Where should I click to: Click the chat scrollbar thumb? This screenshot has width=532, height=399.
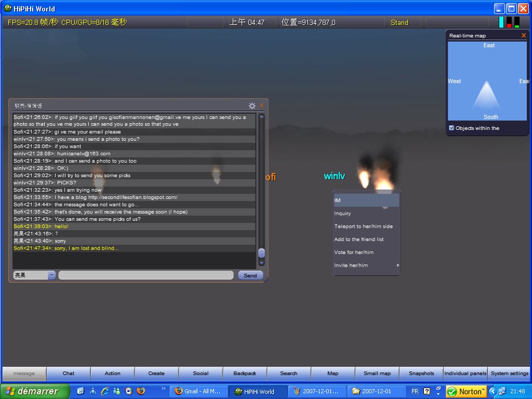pyautogui.click(x=262, y=253)
